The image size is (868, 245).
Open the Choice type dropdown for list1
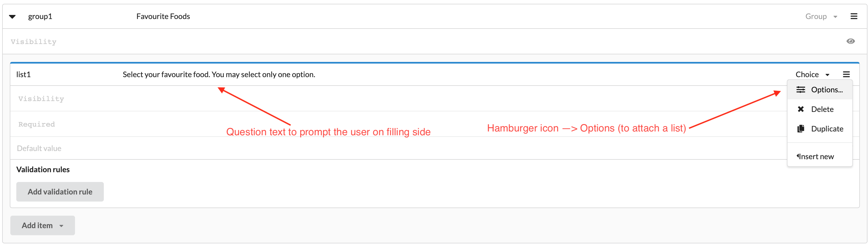click(x=812, y=74)
